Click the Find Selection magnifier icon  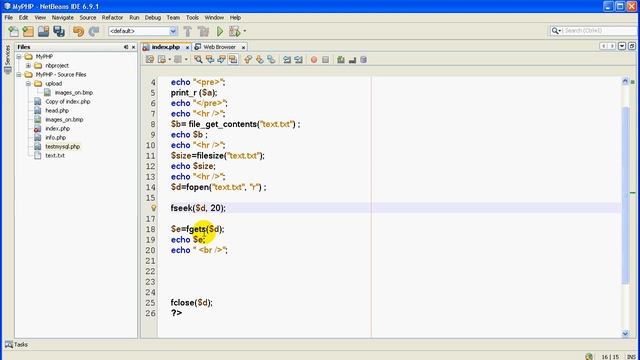[x=198, y=60]
